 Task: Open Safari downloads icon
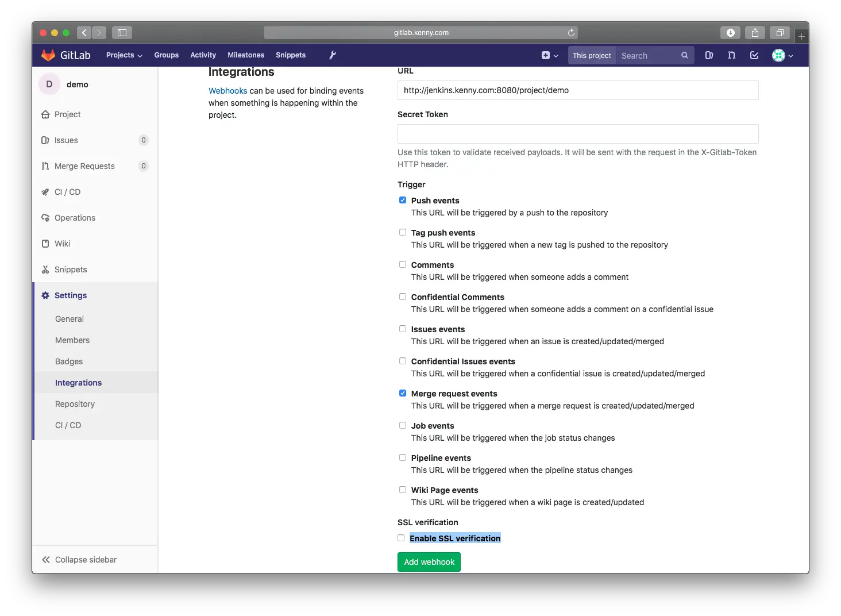[731, 33]
